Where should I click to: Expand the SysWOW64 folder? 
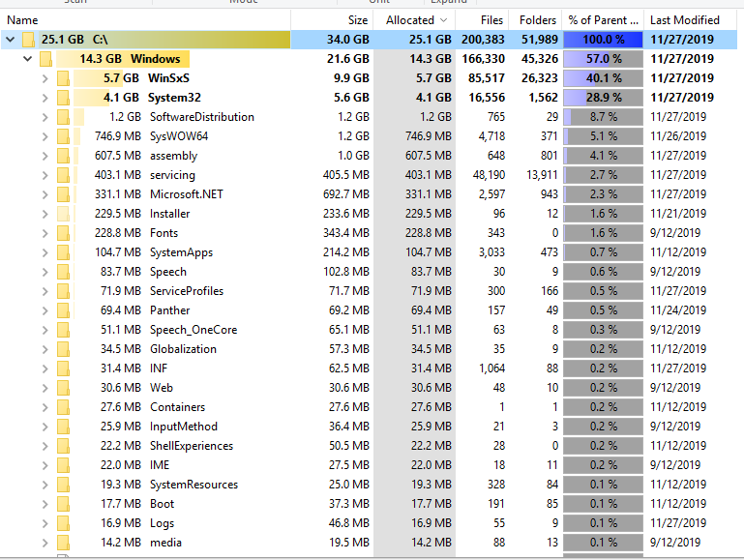(45, 136)
